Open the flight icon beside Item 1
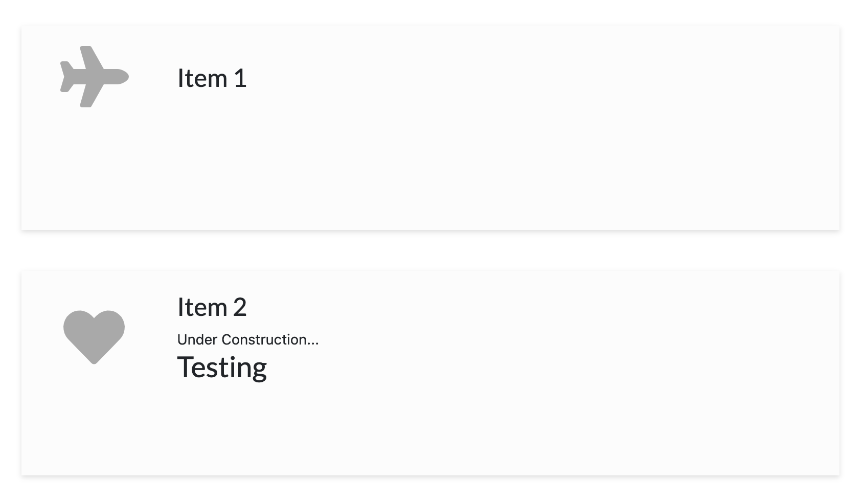 [95, 77]
